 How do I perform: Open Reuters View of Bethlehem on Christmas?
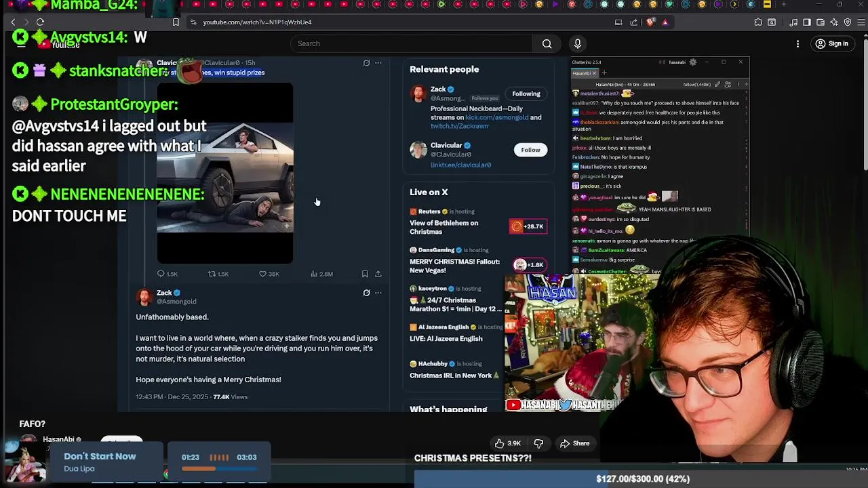(x=443, y=227)
